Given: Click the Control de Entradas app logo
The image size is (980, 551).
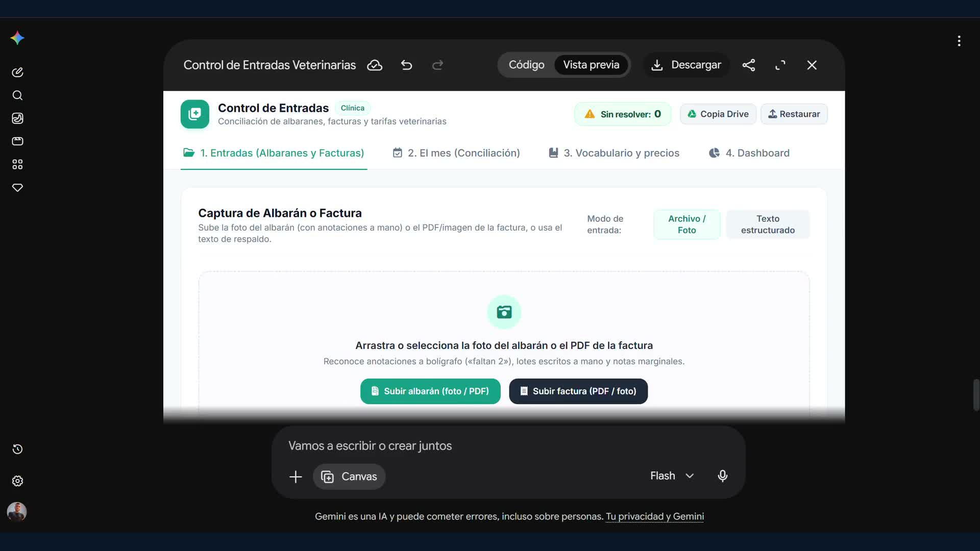Looking at the screenshot, I should (195, 114).
